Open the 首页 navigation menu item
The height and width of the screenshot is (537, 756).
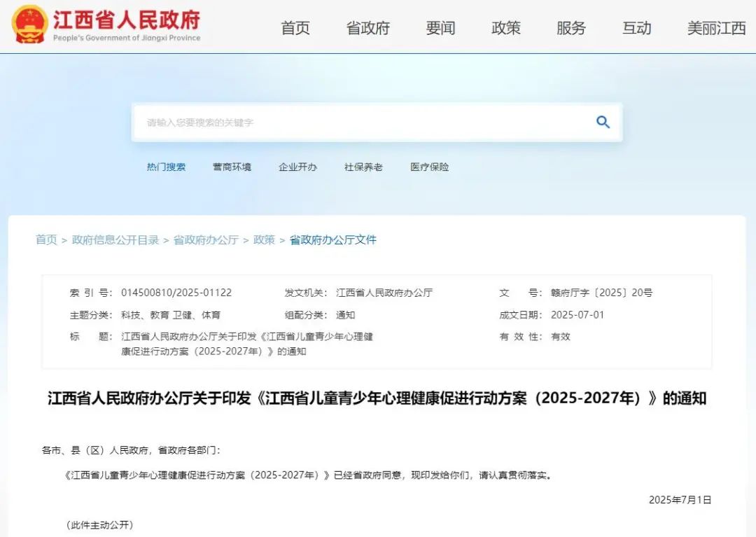coord(295,28)
